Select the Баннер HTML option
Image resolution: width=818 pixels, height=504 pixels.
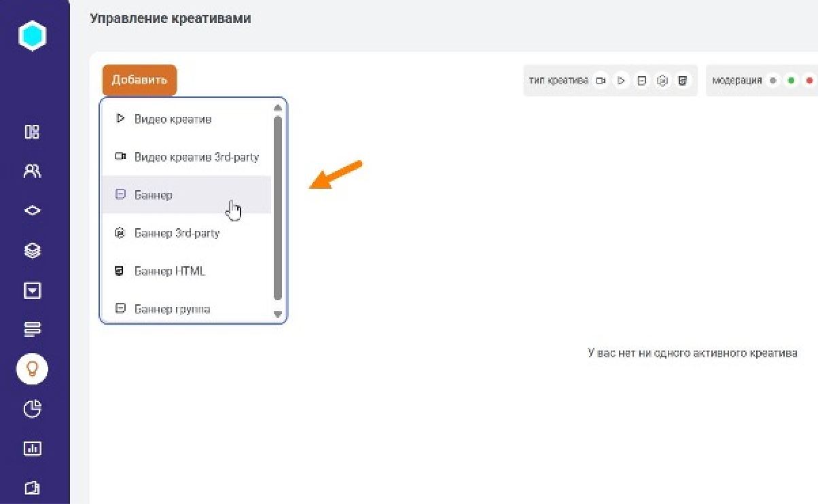click(x=169, y=272)
